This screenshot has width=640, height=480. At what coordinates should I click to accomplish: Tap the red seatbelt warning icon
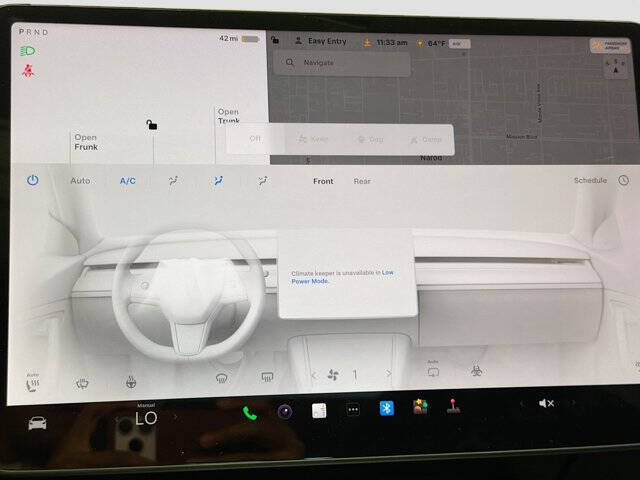coord(28,71)
